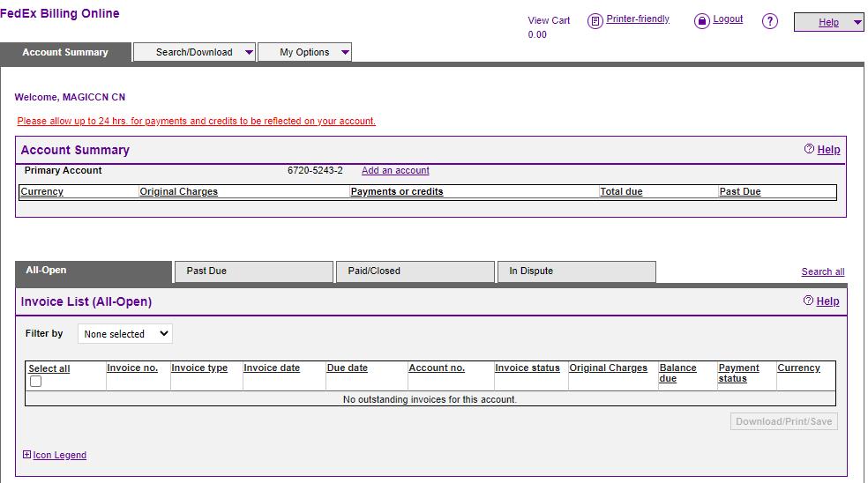Click help icon in Account Summary panel
This screenshot has width=868, height=483.
pyautogui.click(x=809, y=149)
